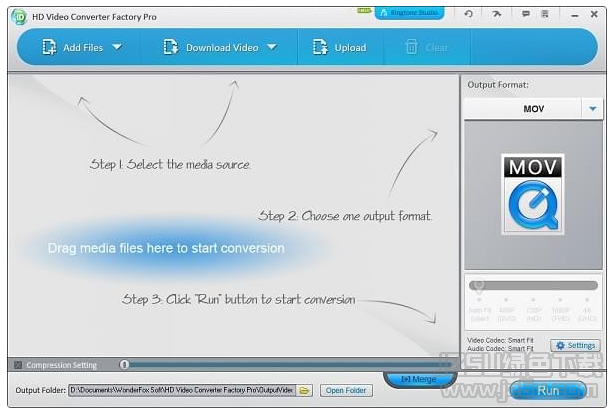Screen dimensions: 616x416
Task: Click the Download Video button
Action: 211,48
